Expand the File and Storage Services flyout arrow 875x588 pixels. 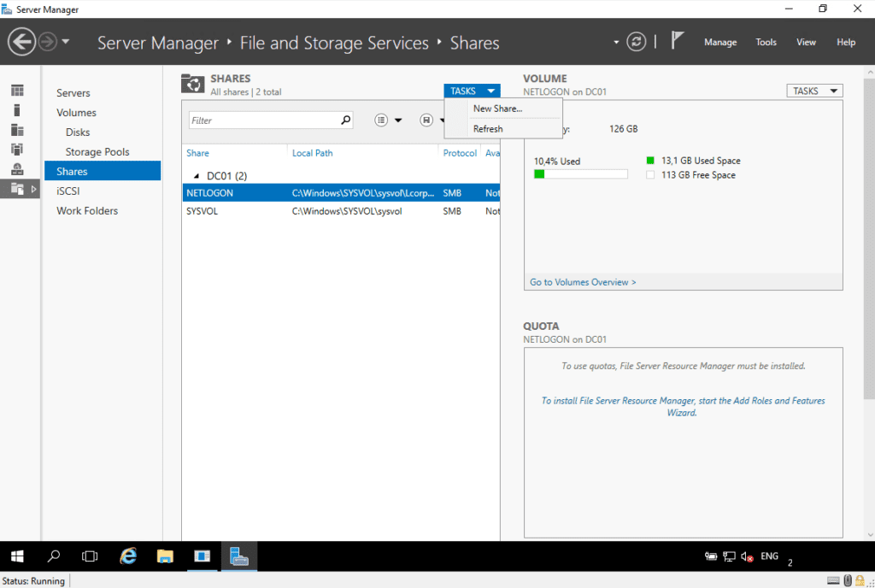33,189
